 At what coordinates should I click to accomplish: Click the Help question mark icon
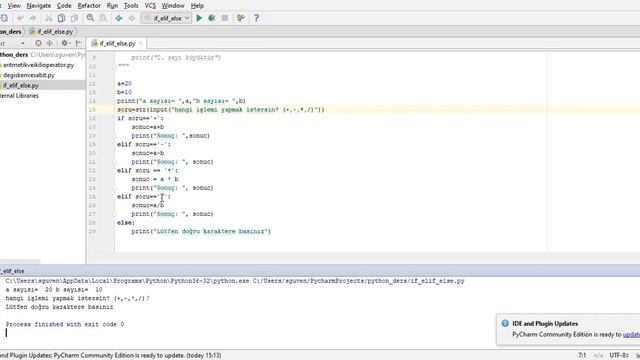pos(256,18)
